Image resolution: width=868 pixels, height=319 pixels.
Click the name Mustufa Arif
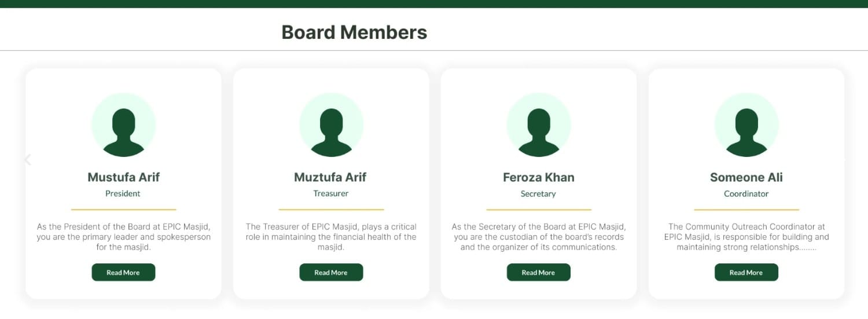tap(123, 177)
